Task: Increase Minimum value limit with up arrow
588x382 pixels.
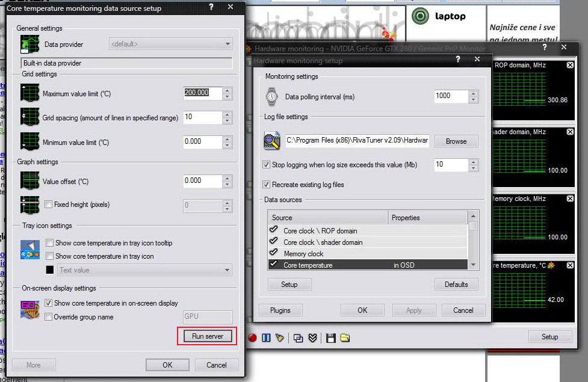Action: pos(227,139)
